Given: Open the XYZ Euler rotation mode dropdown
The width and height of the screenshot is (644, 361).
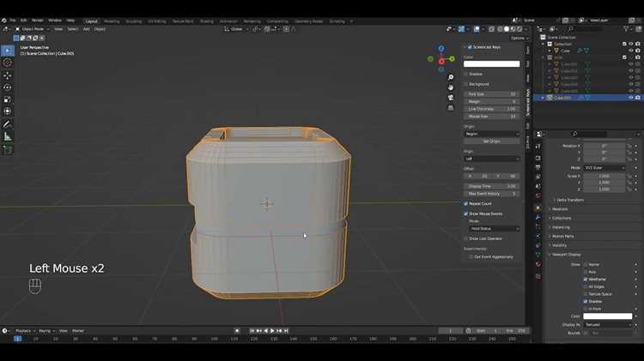Looking at the screenshot, I should click(604, 168).
